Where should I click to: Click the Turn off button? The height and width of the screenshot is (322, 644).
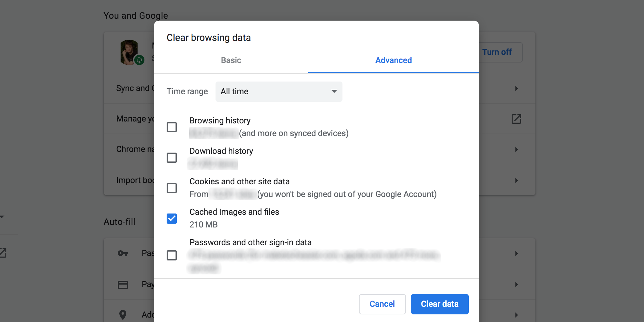pyautogui.click(x=497, y=52)
